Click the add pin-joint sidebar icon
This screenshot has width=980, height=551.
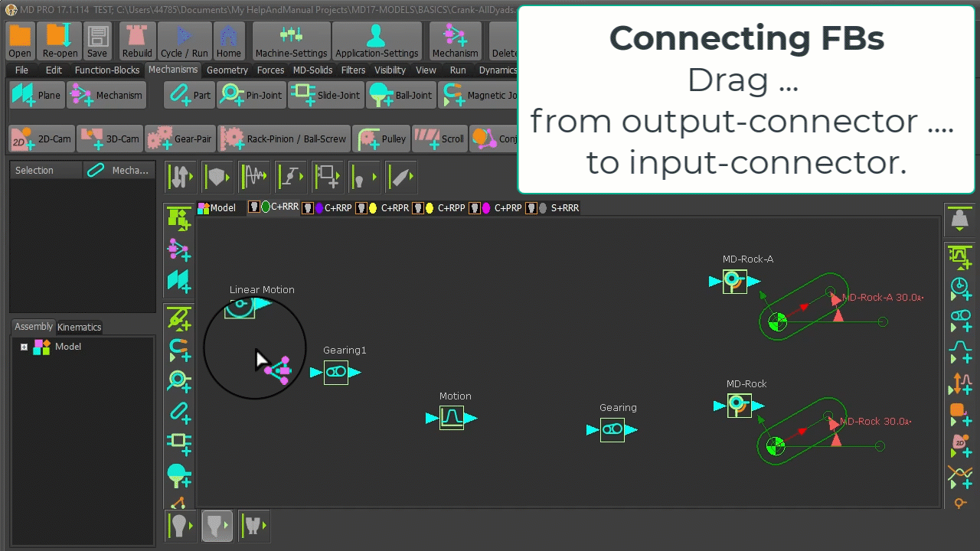click(179, 380)
